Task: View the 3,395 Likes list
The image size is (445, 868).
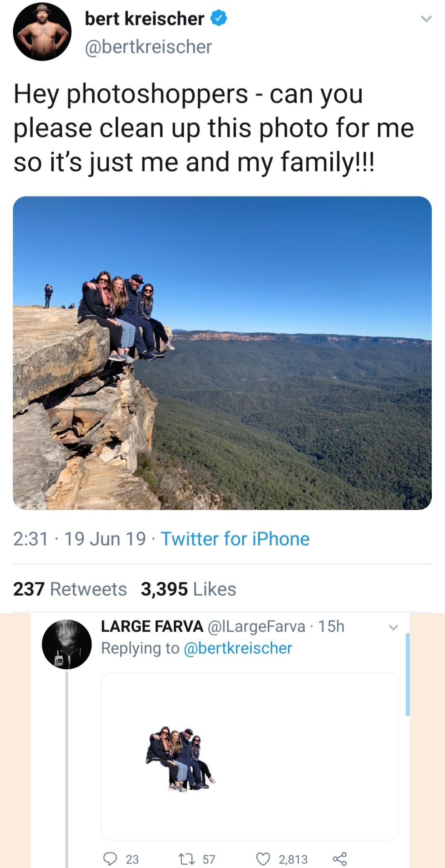Action: (188, 589)
